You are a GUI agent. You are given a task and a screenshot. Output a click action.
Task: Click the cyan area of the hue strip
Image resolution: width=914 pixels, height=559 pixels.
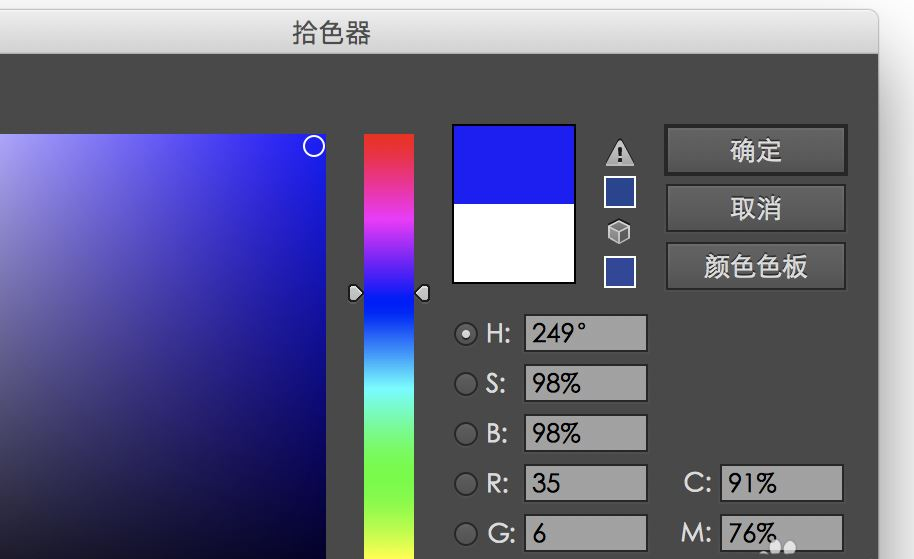pos(389,388)
